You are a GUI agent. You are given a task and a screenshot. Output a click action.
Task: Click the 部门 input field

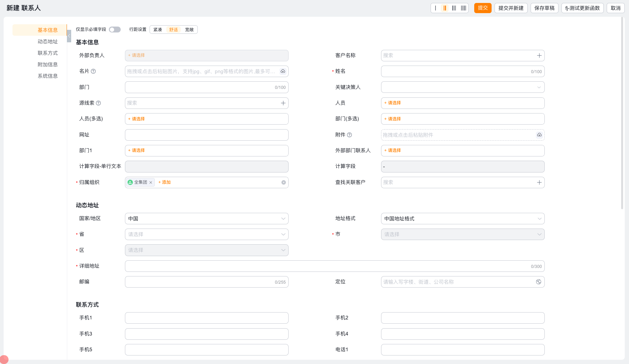coord(207,87)
